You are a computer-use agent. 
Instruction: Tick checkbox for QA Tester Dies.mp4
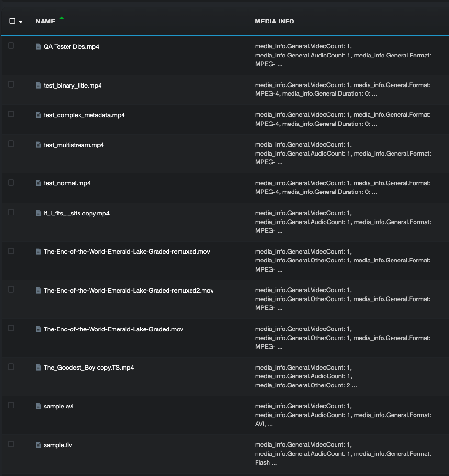tap(11, 45)
